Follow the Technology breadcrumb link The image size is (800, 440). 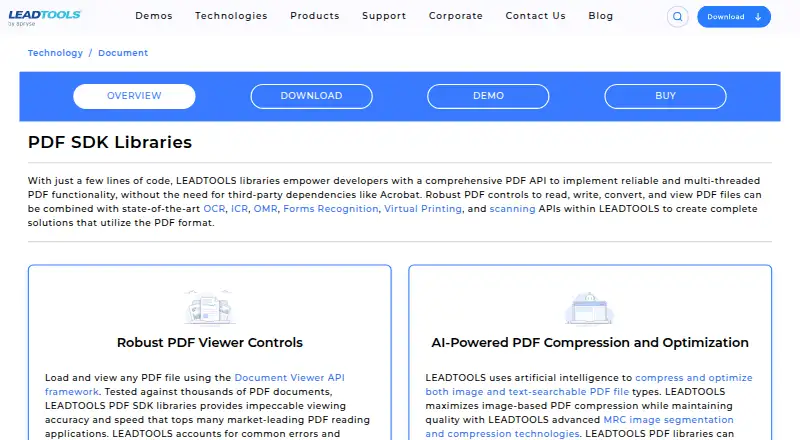pyautogui.click(x=55, y=53)
